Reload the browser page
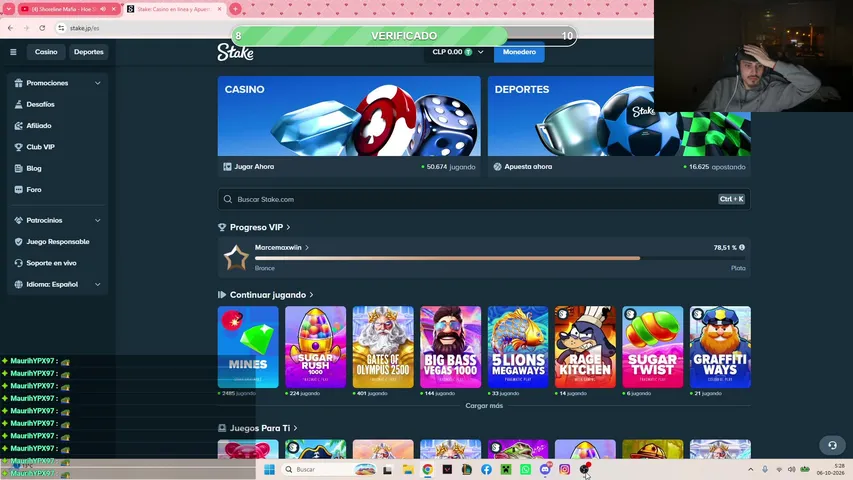The width and height of the screenshot is (853, 480). [42, 28]
